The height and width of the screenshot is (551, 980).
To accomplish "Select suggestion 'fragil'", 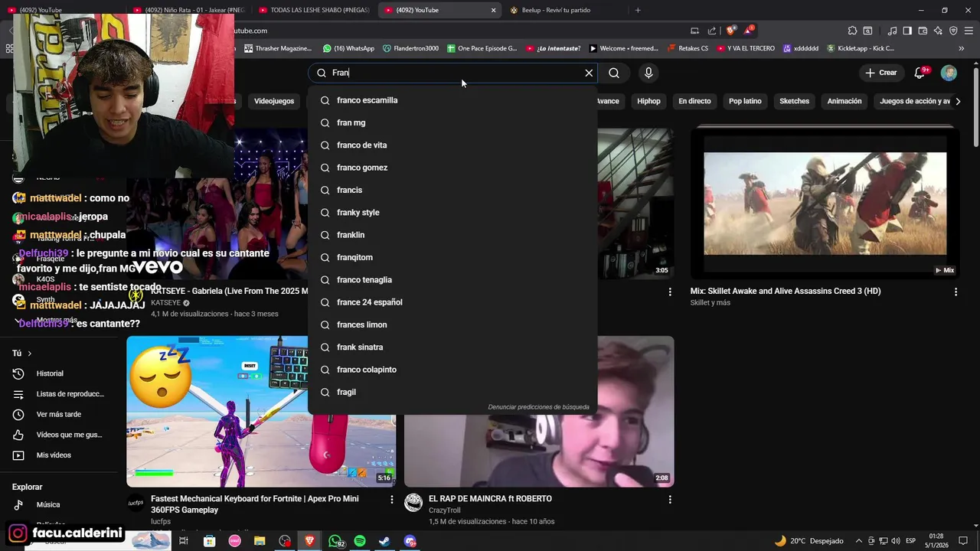I will coord(452,392).
